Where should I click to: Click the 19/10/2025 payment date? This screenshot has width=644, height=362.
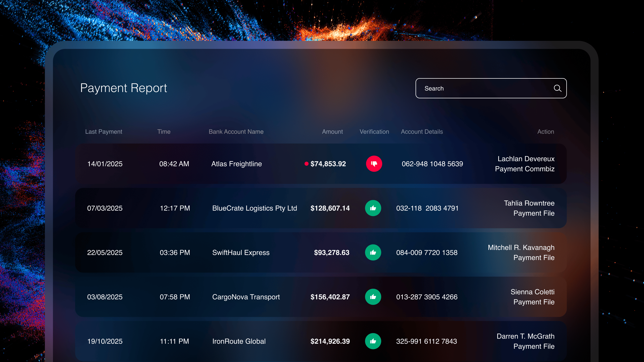(x=105, y=341)
